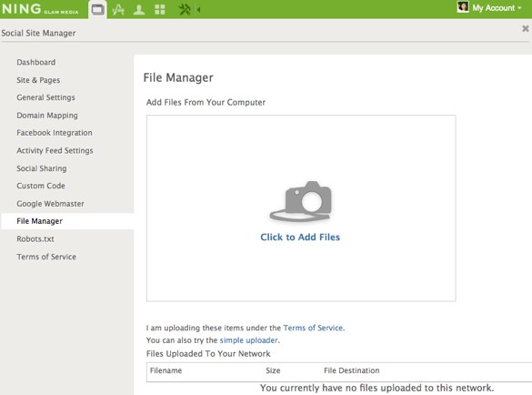Image resolution: width=532 pixels, height=395 pixels.
Task: Close the Social Site Manager panel
Action: (526, 28)
